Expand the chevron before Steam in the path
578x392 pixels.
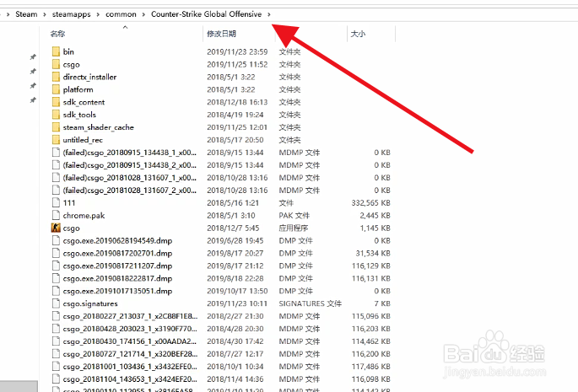[8, 14]
